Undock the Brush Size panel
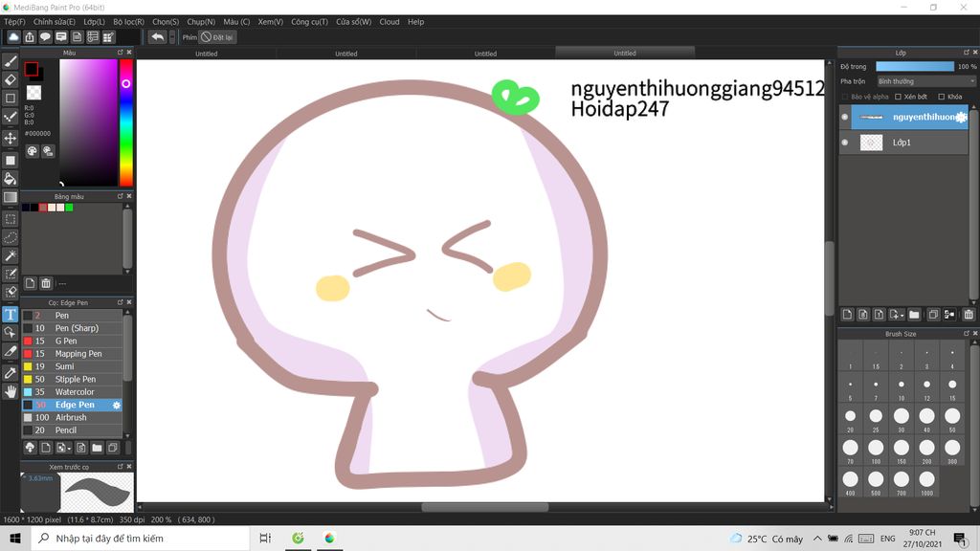Image resolution: width=980 pixels, height=551 pixels. [x=967, y=334]
